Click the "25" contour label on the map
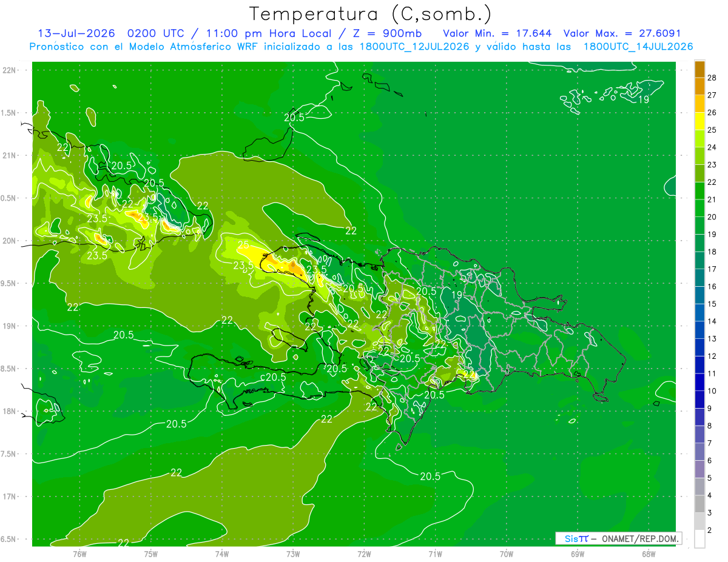The width and height of the screenshot is (728, 562). (x=243, y=245)
